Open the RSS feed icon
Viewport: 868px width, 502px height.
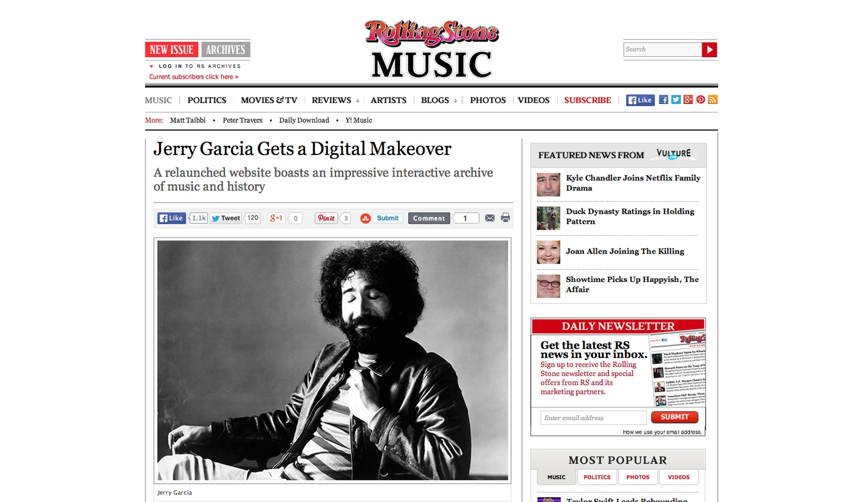pyautogui.click(x=712, y=100)
